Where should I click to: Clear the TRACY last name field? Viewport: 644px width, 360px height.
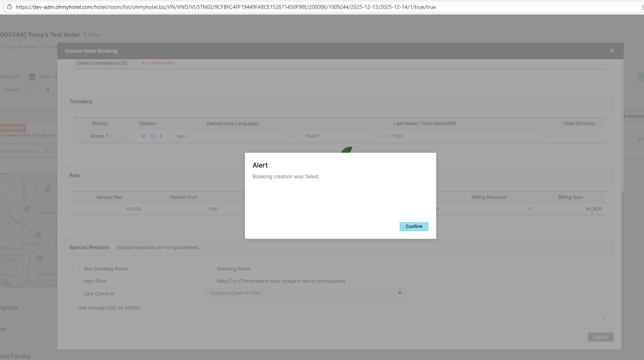pyautogui.click(x=377, y=136)
